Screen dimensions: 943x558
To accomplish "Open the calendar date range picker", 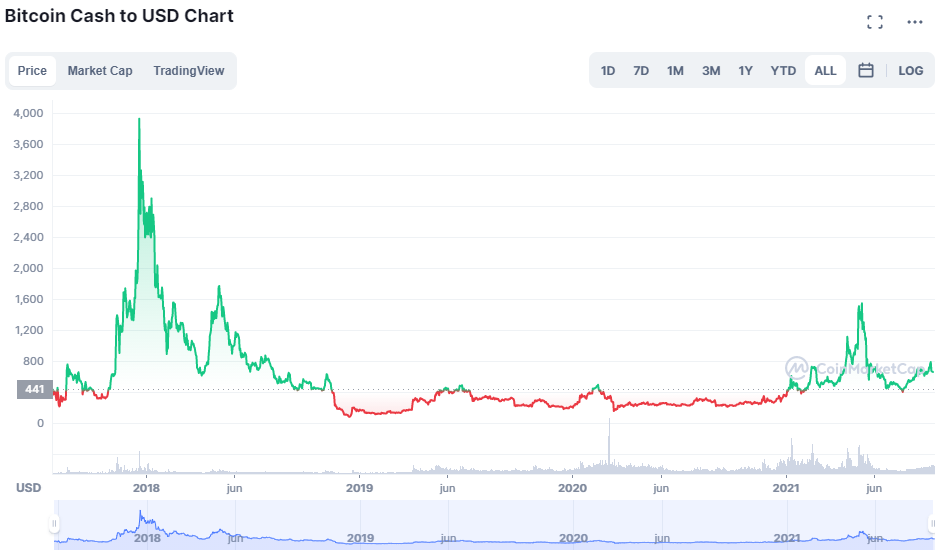I will point(865,70).
